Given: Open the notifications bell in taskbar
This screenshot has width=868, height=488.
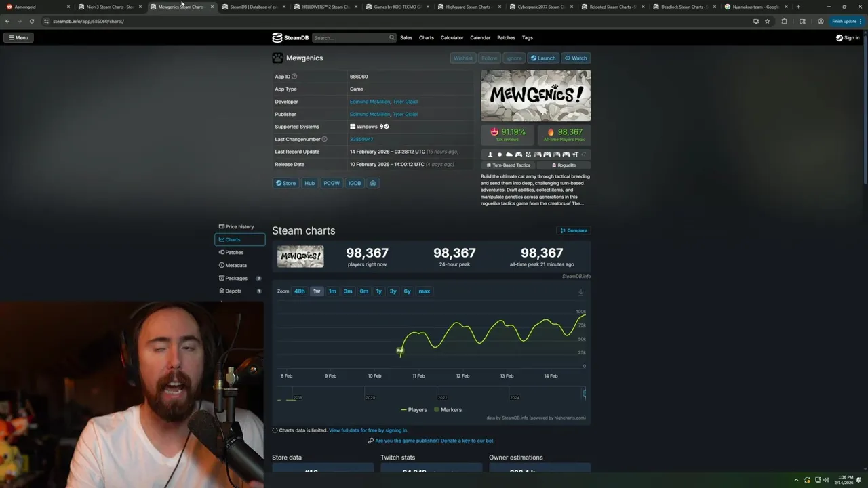Looking at the screenshot, I should pos(859,480).
